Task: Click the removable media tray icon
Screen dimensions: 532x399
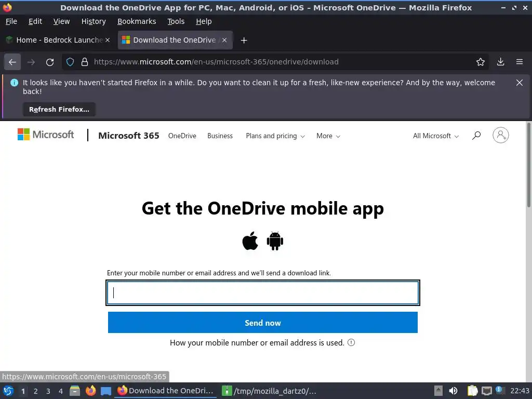Action: coord(438,391)
